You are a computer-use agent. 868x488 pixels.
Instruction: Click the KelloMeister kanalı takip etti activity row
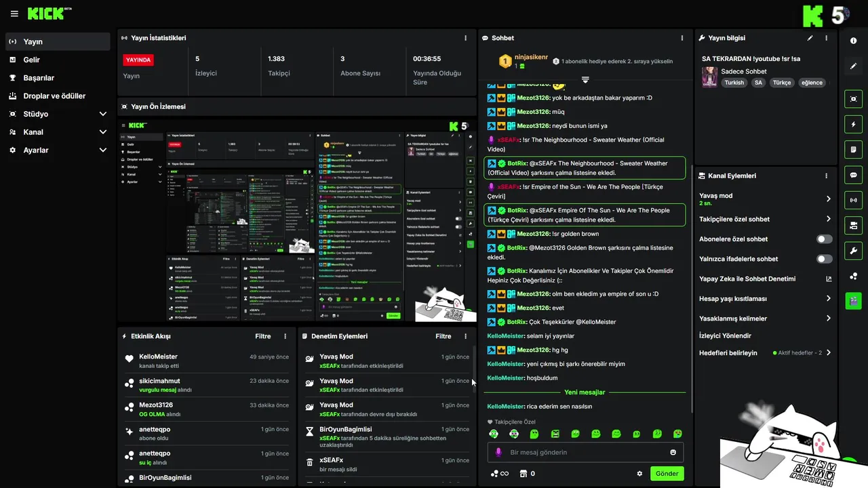point(207,361)
